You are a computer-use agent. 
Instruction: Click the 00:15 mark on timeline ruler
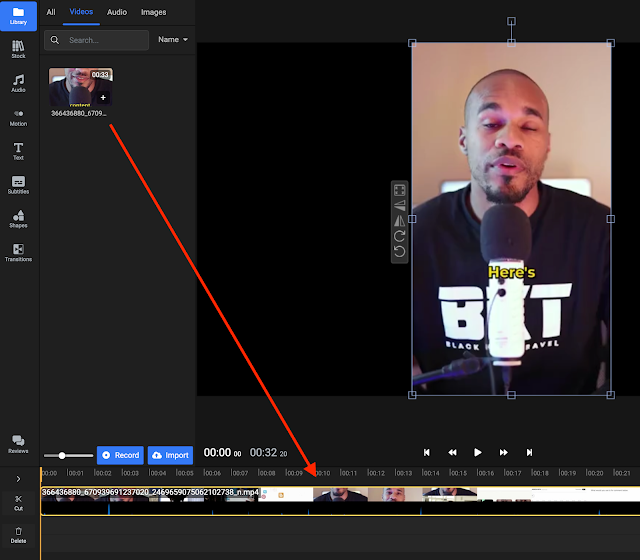458,473
